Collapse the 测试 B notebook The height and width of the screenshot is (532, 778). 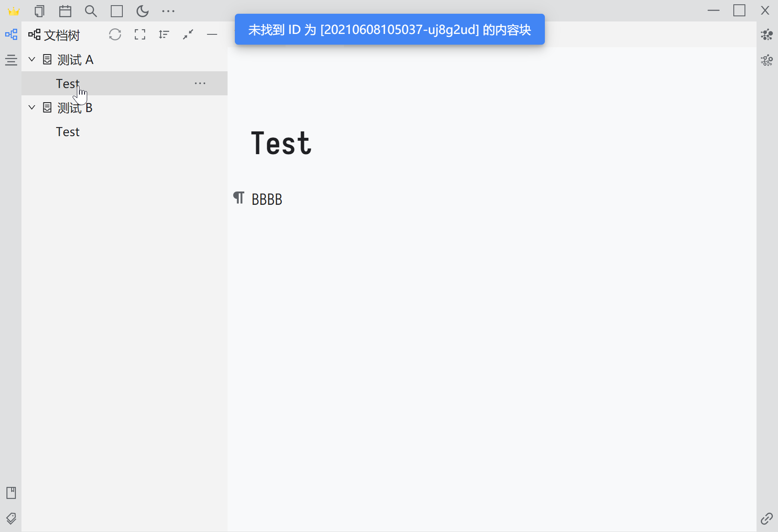tap(32, 107)
